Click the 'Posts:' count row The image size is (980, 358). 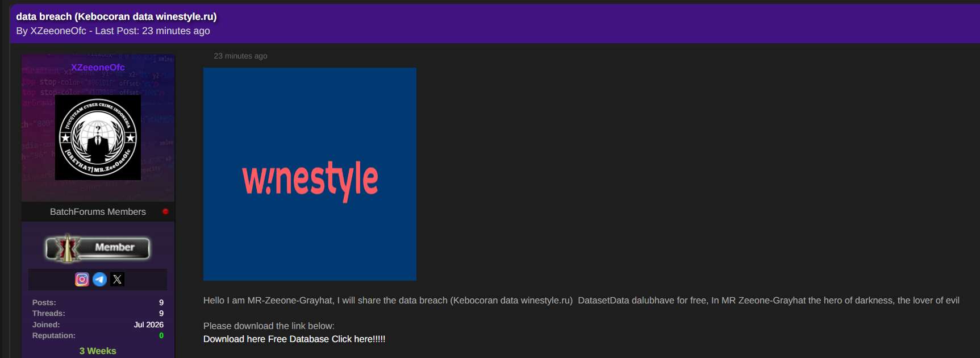[98, 302]
